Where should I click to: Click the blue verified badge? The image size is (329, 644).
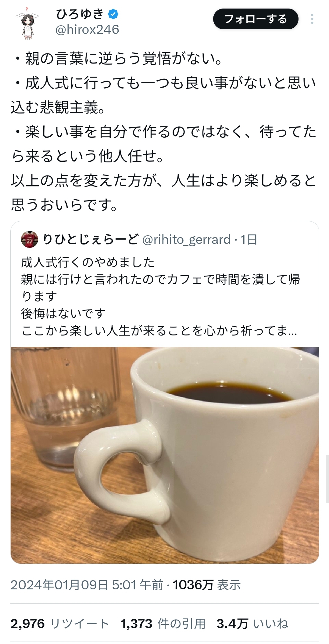[113, 14]
